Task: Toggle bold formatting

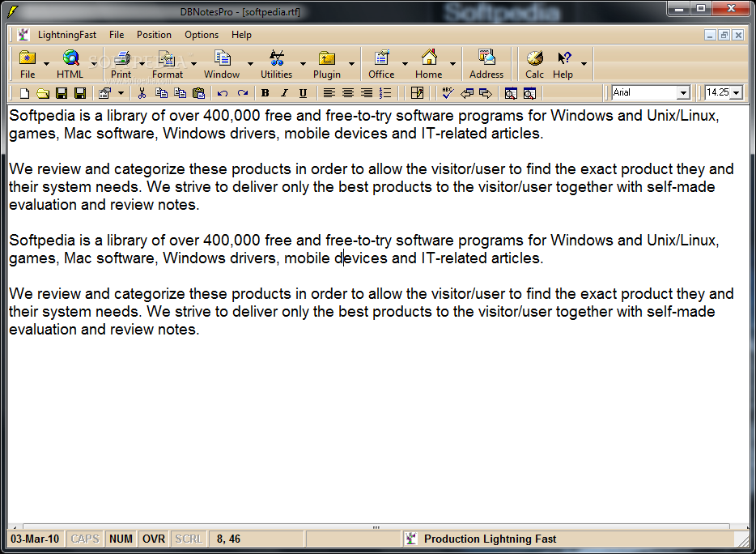Action: point(265,93)
